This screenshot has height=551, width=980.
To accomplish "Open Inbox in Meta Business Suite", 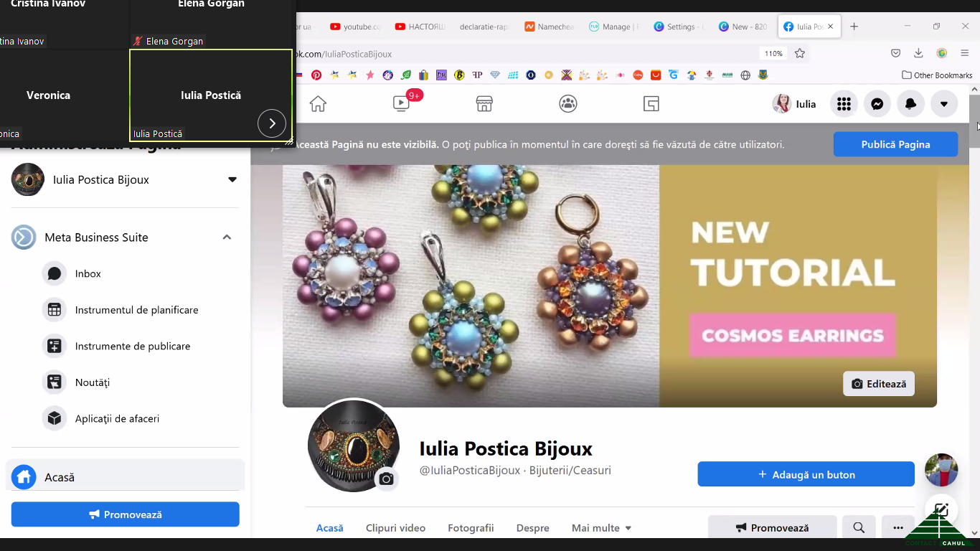I will [x=88, y=273].
